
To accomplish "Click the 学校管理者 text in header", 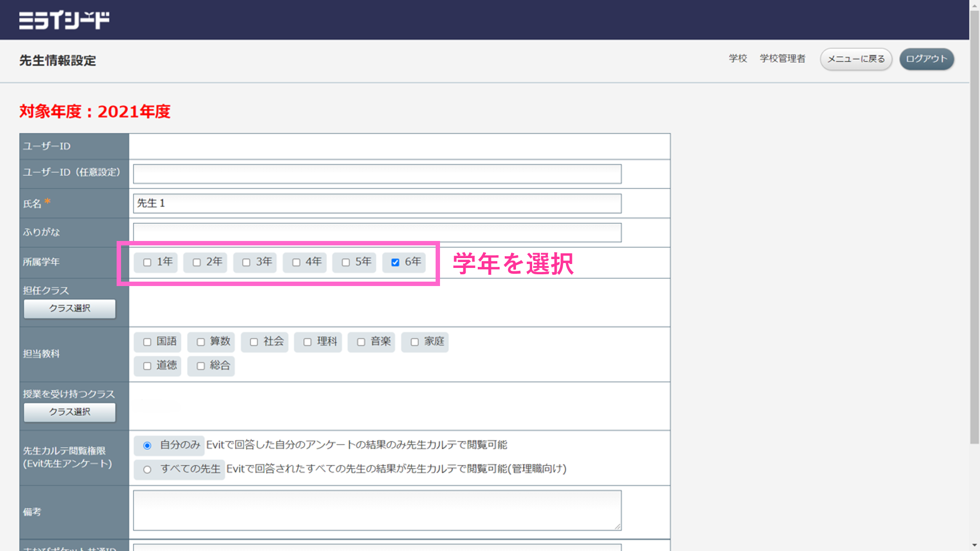I will click(783, 59).
